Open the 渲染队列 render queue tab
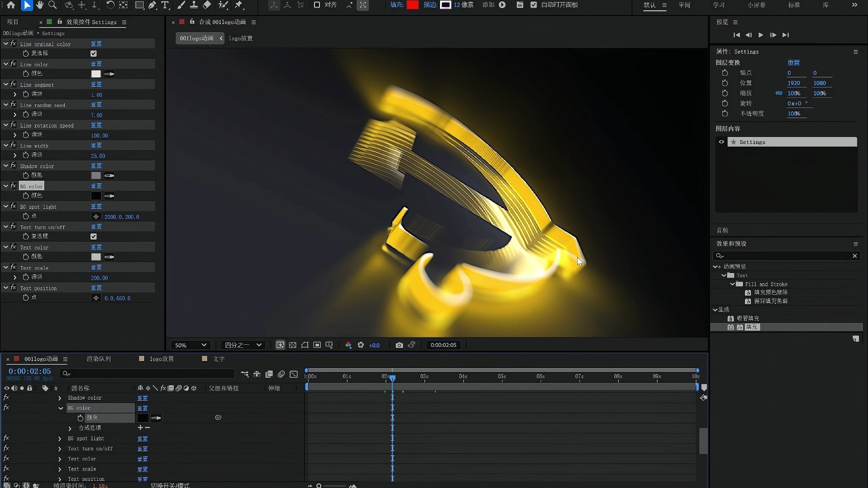 tap(98, 359)
